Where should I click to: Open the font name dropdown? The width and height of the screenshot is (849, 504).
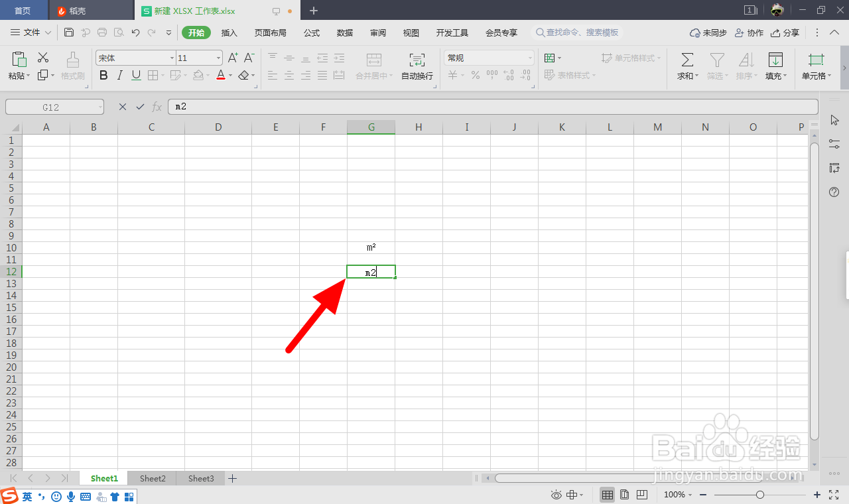pyautogui.click(x=172, y=58)
